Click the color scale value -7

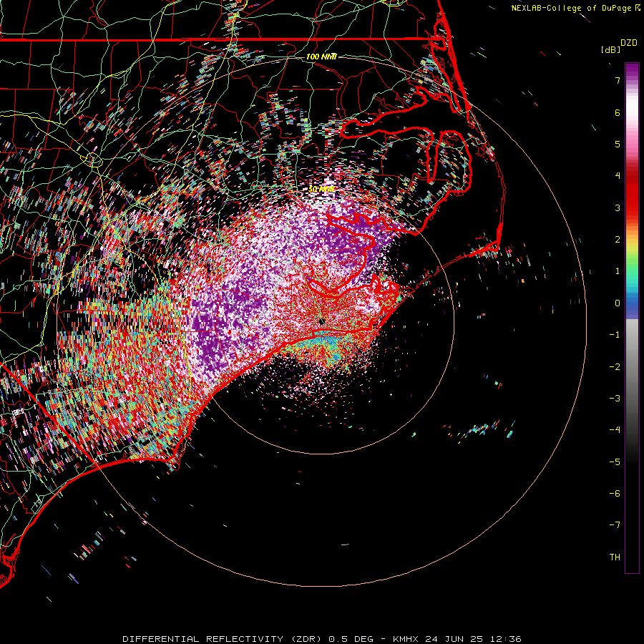coord(615,525)
